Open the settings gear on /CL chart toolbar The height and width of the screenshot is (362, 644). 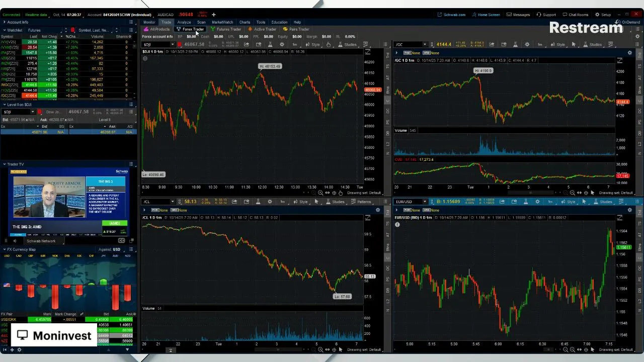pos(270,202)
